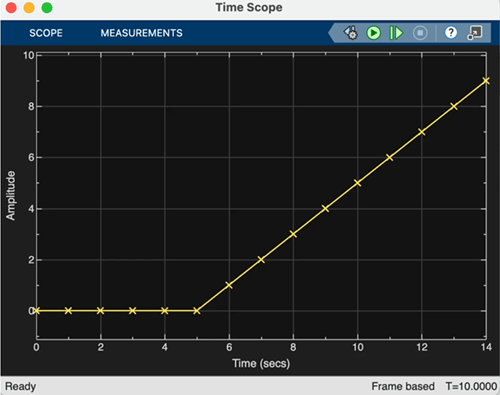Screen dimensions: 500x395
Task: Click the Ready status text
Action: pyautogui.click(x=20, y=386)
